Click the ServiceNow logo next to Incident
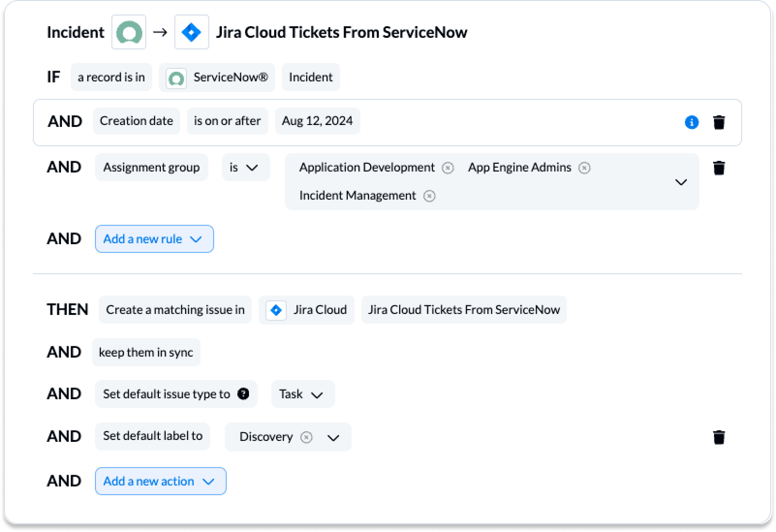Image resolution: width=776 pixels, height=532 pixels. click(x=129, y=32)
